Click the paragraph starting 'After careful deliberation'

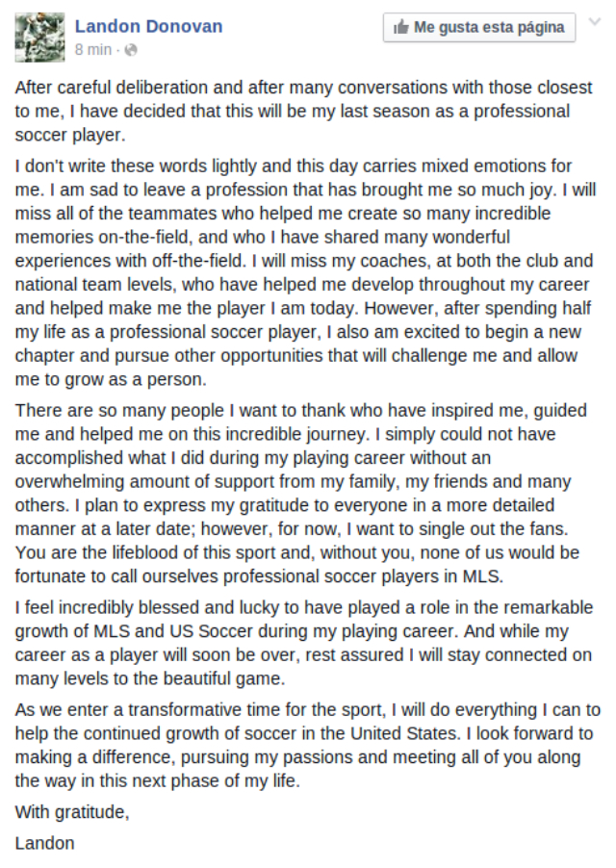pos(289,111)
